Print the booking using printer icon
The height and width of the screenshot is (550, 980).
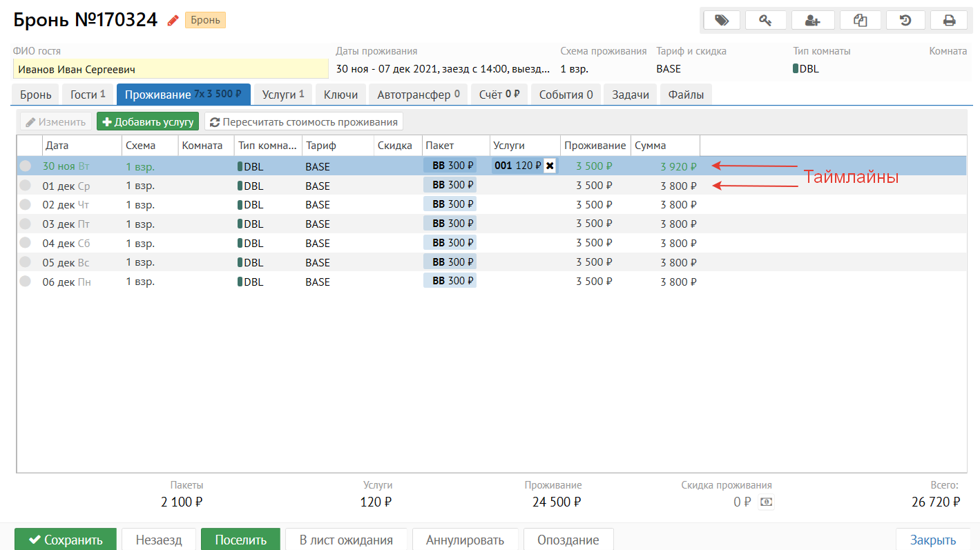click(x=949, y=20)
